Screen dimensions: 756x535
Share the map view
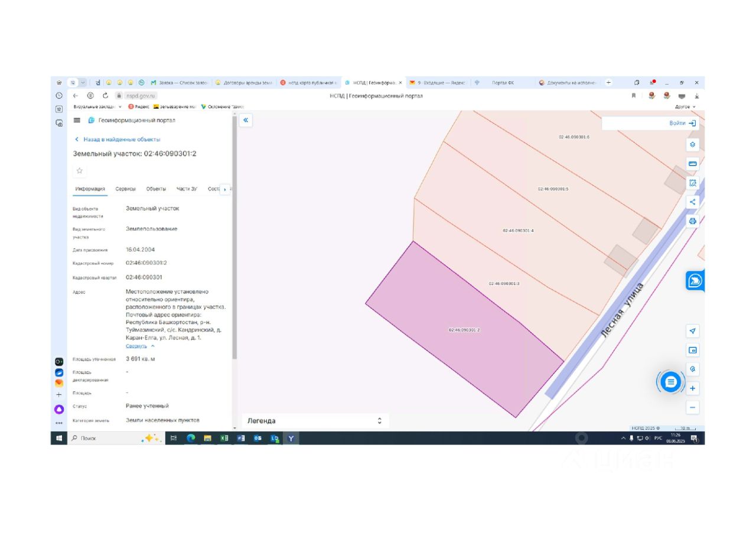coord(693,202)
